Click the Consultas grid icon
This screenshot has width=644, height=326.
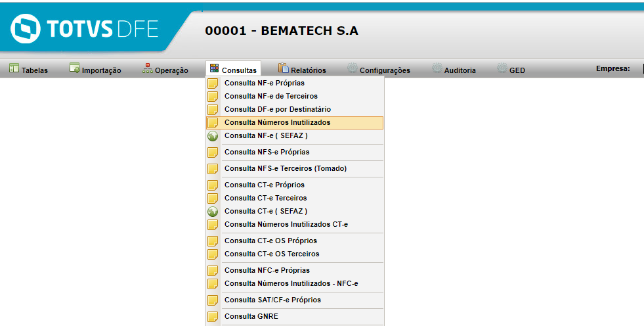click(x=215, y=68)
